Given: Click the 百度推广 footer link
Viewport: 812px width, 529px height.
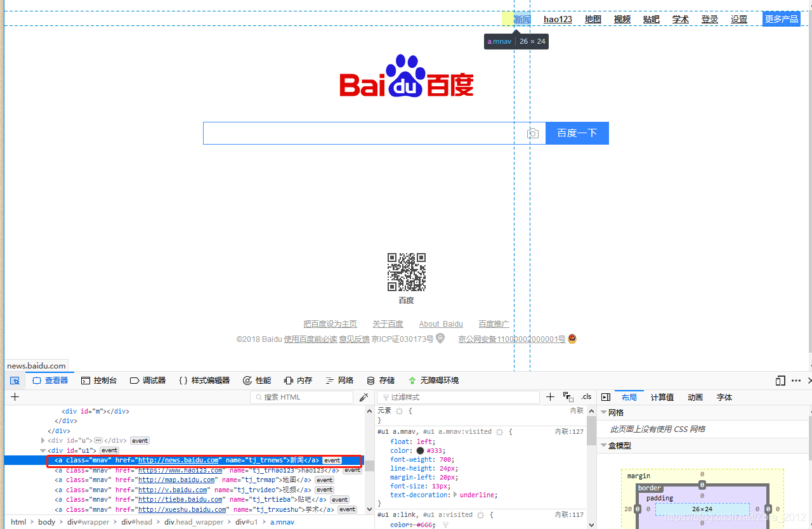Looking at the screenshot, I should pyautogui.click(x=494, y=323).
